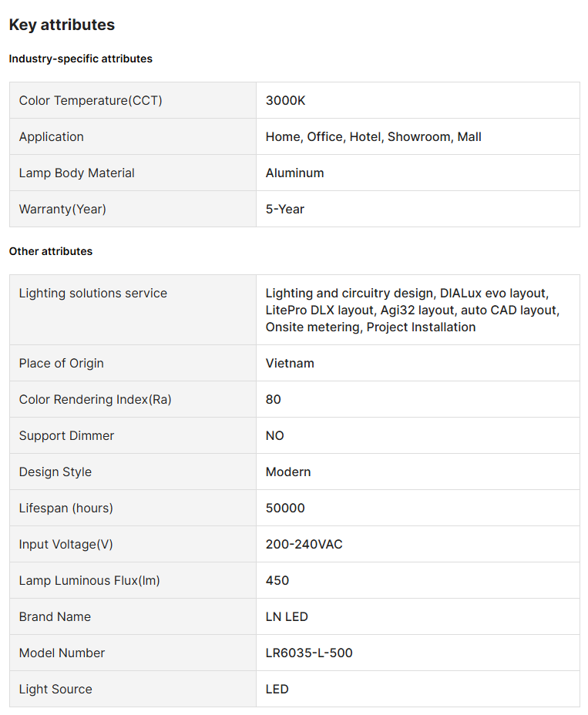Click the 5-Year warranty value
This screenshot has height=715, width=588.
(x=285, y=209)
